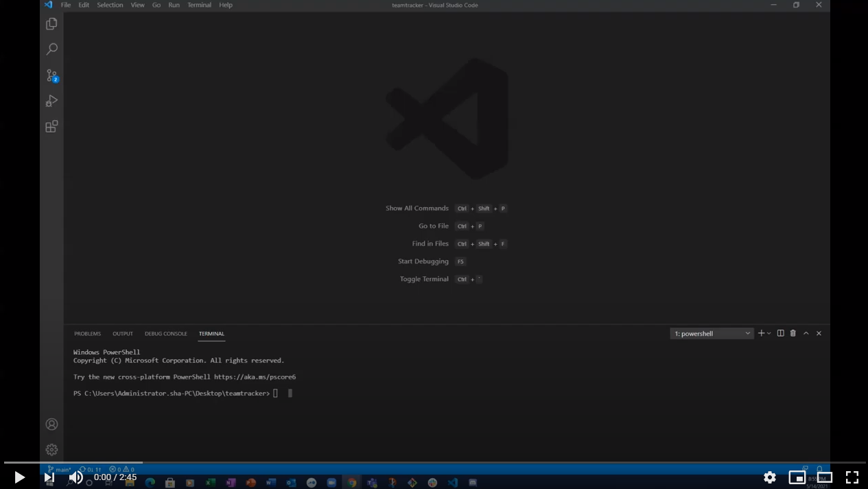Split the terminal panel
The width and height of the screenshot is (868, 489).
780,333
